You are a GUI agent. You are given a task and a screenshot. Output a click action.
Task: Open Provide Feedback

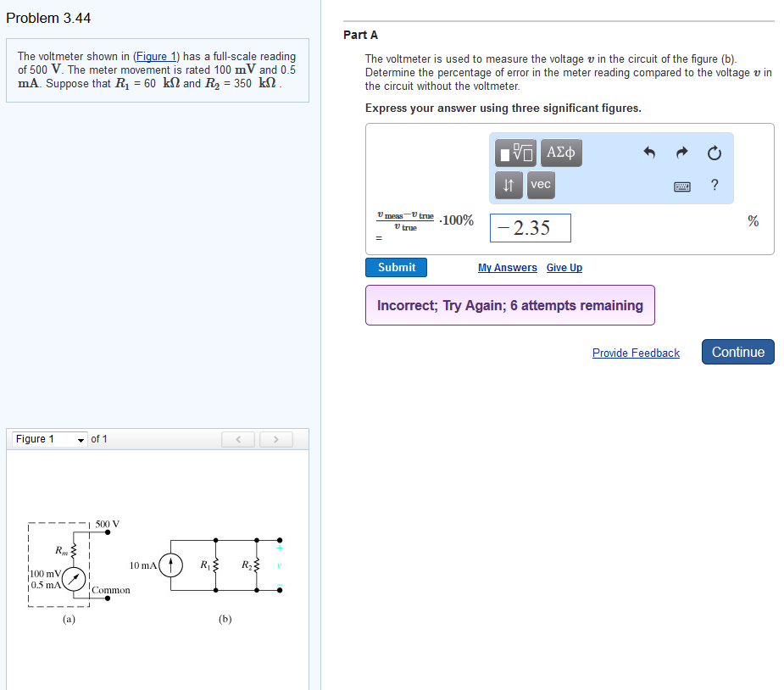(x=636, y=353)
